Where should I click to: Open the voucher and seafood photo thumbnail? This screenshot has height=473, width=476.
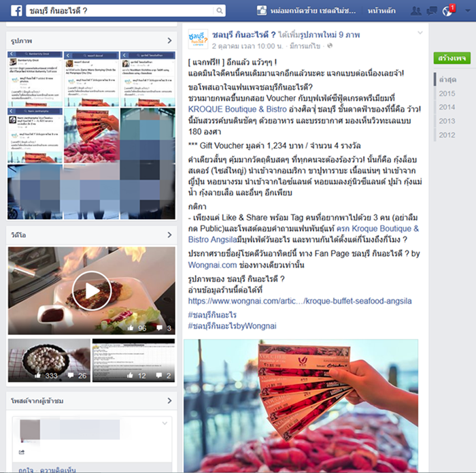91,135
